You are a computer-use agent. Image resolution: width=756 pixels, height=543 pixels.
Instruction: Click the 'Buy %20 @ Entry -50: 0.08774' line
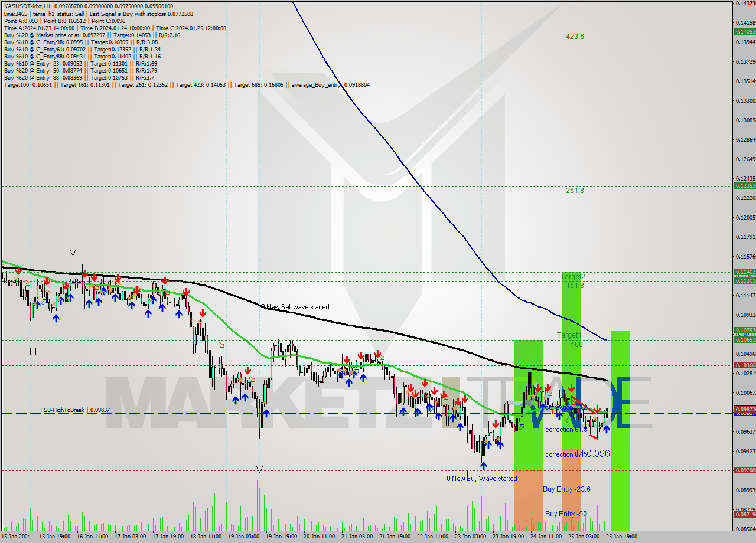(80, 70)
